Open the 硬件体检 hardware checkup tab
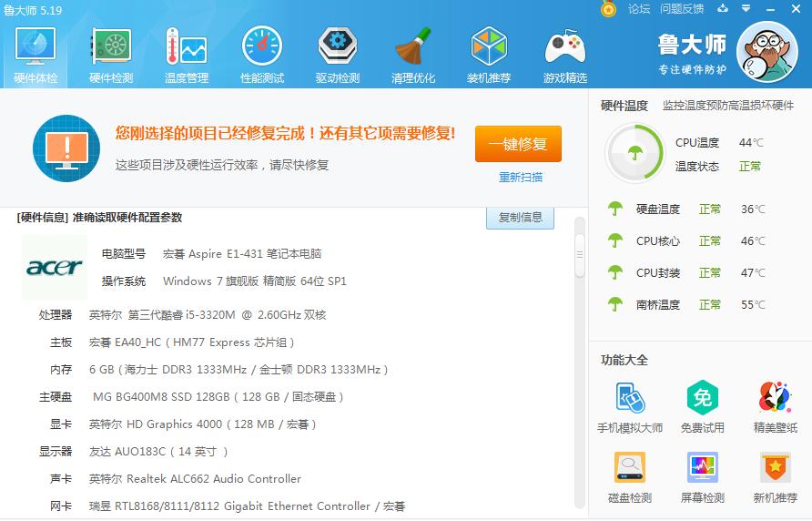The width and height of the screenshot is (812, 521). point(36,56)
